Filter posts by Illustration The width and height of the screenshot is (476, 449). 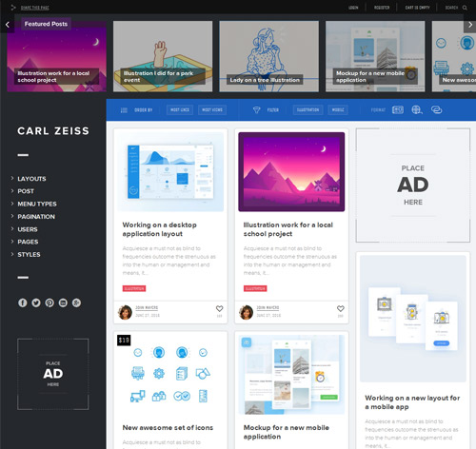pos(307,110)
